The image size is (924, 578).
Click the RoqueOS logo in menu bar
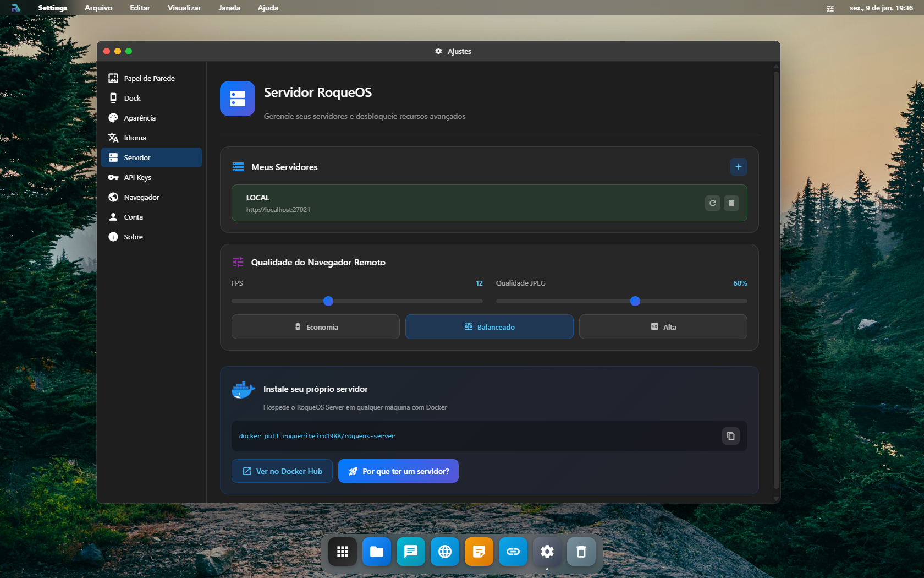(x=16, y=8)
